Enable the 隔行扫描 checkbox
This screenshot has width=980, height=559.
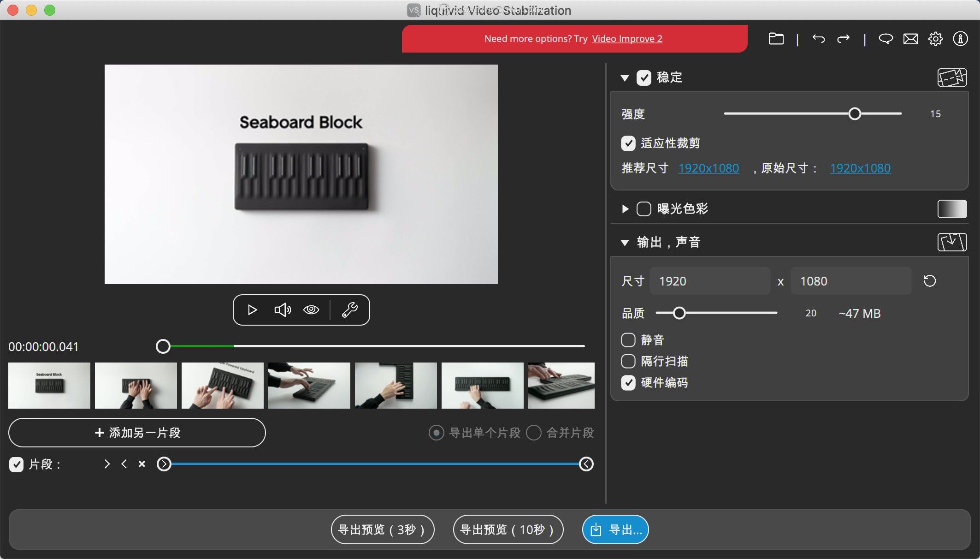(628, 361)
